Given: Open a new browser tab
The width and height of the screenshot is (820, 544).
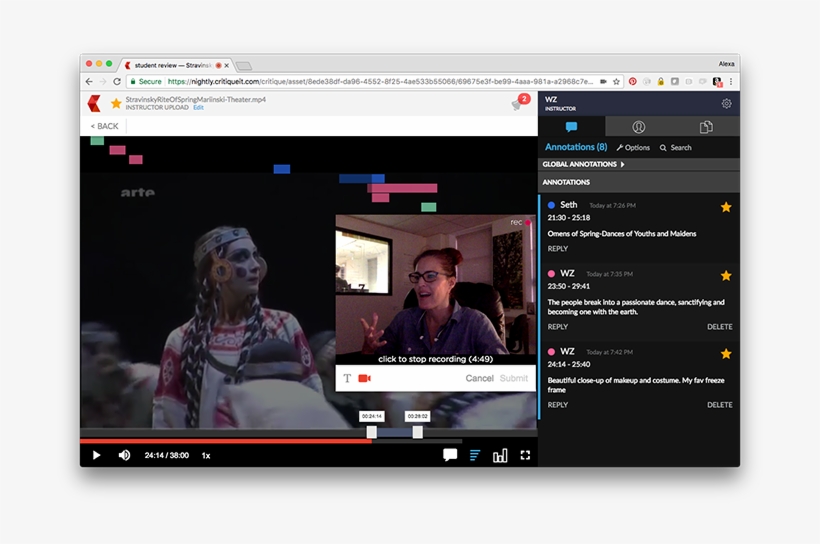Looking at the screenshot, I should [x=244, y=66].
